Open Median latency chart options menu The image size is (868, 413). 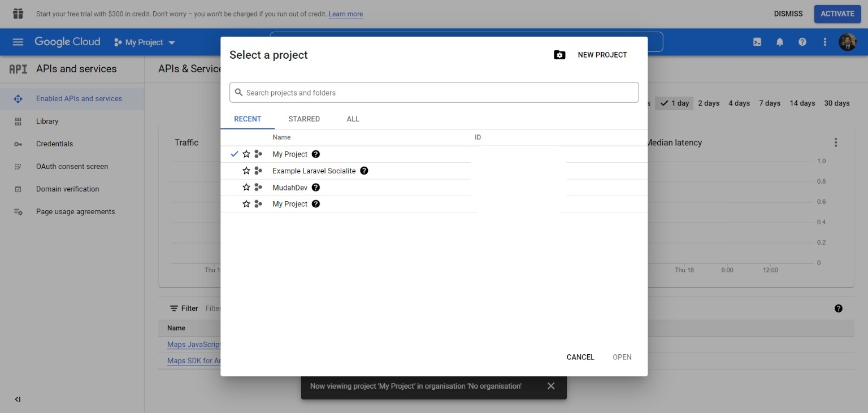[836, 142]
